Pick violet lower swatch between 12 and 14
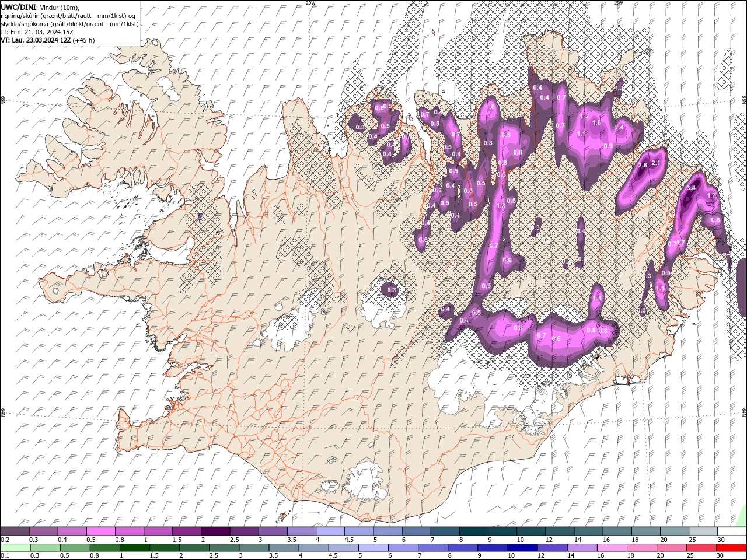Viewport: 747px width, 560px height. tap(552, 548)
